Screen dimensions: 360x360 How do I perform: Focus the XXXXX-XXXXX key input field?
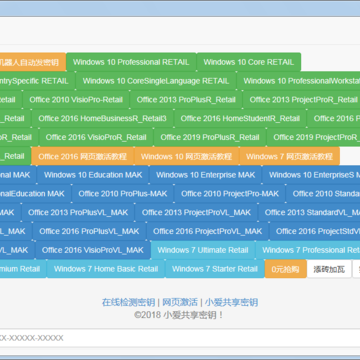click(180, 338)
